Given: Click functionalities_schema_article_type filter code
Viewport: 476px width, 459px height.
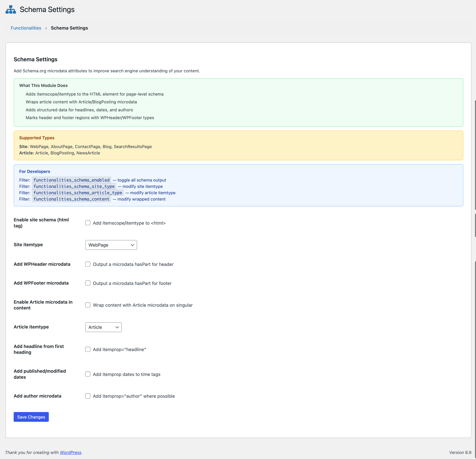Looking at the screenshot, I should tap(78, 193).
